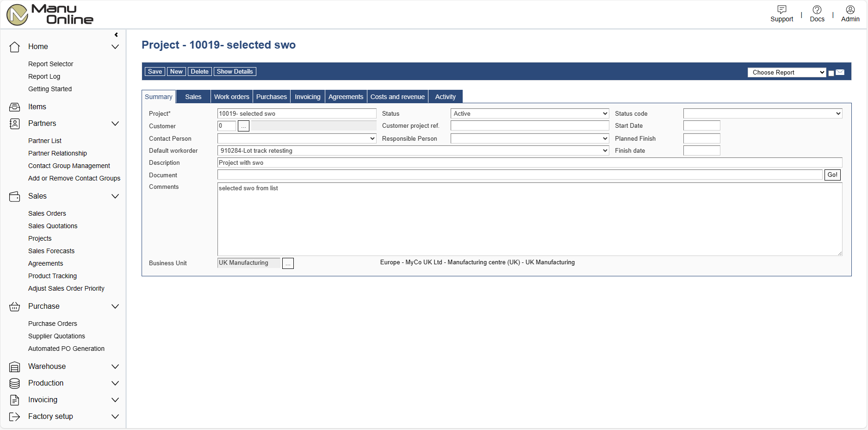Click the Production database icon in the sidebar
Screen dimensions: 868x430
coord(15,383)
